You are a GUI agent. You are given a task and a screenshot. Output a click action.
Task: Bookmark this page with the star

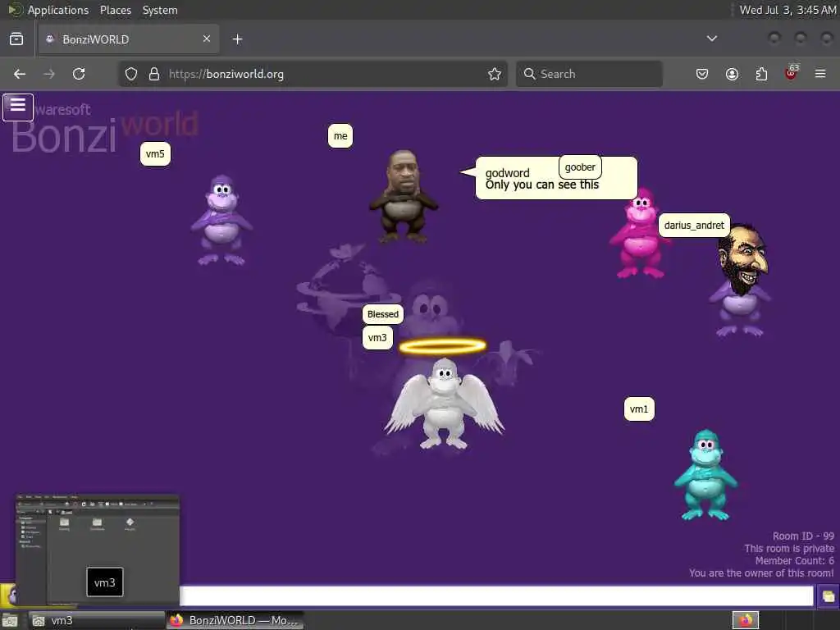pyautogui.click(x=495, y=74)
